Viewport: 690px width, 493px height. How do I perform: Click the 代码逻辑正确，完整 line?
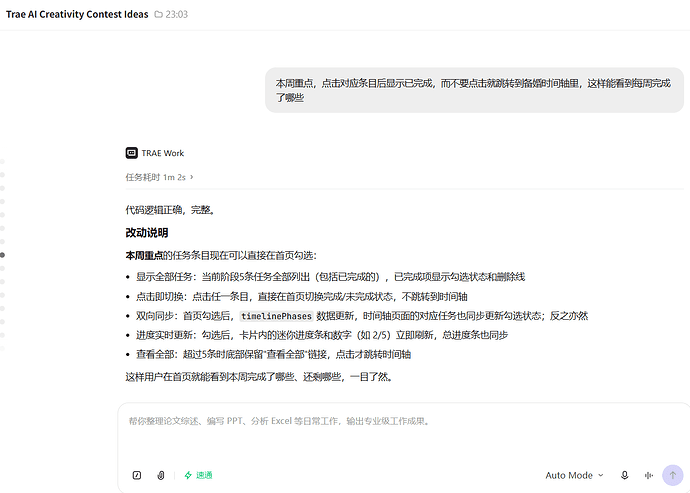click(171, 210)
